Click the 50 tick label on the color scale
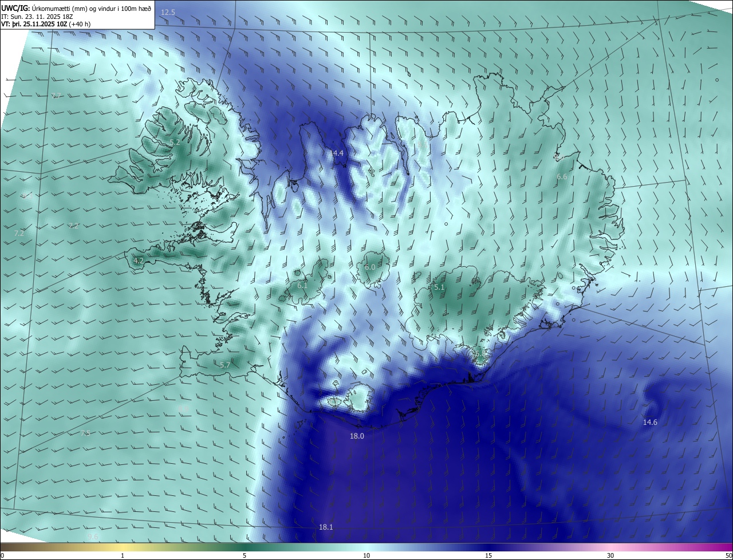The width and height of the screenshot is (733, 560). [x=728, y=555]
